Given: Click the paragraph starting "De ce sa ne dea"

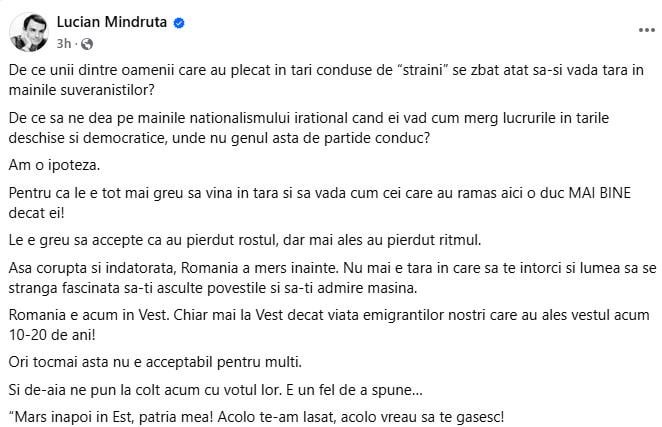Looking at the screenshot, I should point(309,128).
